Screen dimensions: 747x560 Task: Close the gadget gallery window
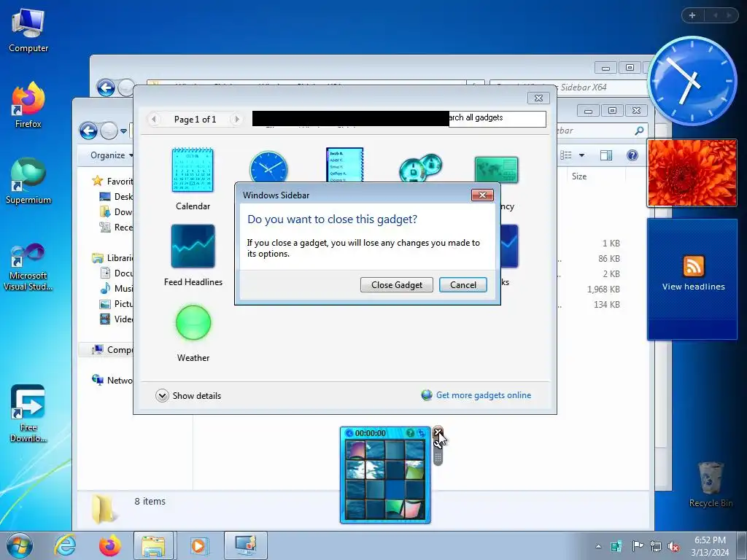pyautogui.click(x=538, y=98)
